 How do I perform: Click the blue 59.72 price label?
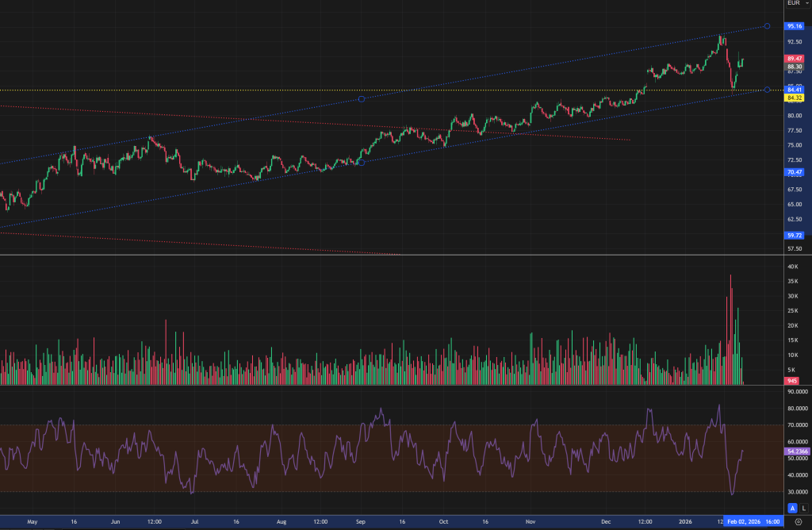(x=795, y=235)
